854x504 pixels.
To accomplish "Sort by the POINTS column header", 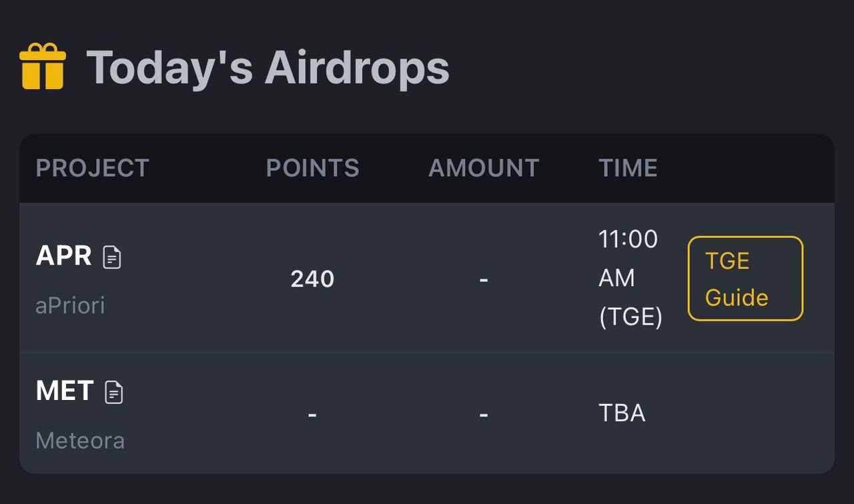I will (312, 168).
